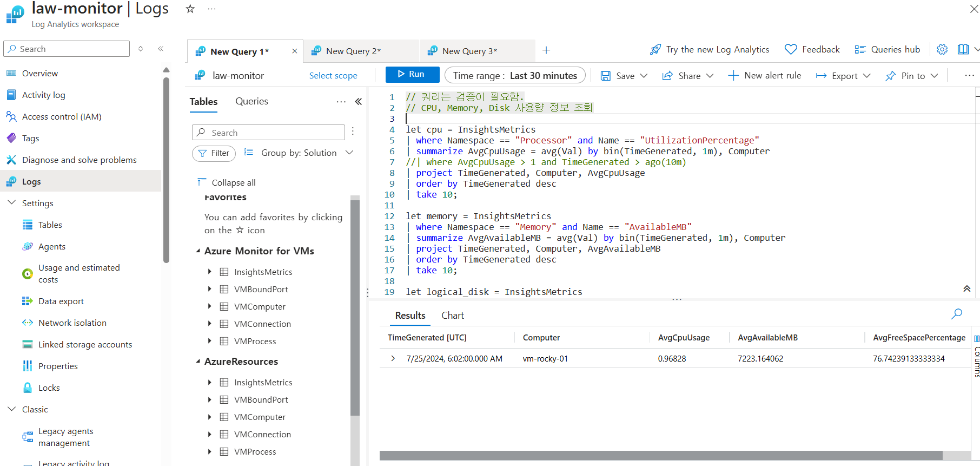
Task: Open Legacy agents management
Action: pos(65,437)
